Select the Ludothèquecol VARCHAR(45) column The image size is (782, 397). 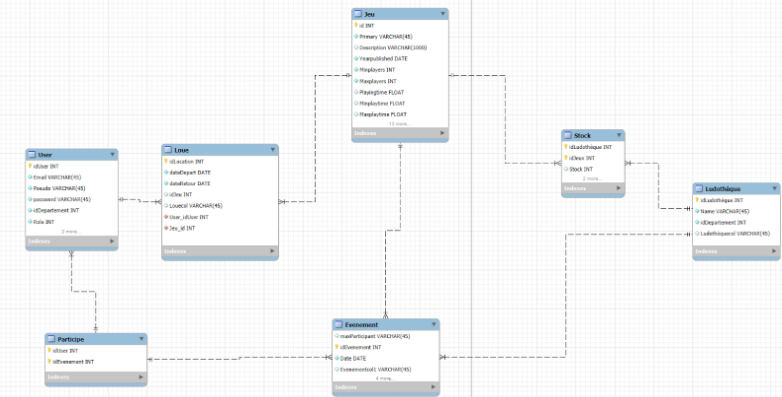pyautogui.click(x=736, y=233)
